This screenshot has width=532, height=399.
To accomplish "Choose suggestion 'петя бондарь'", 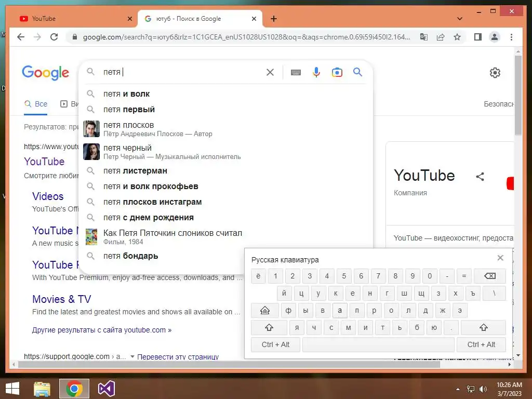I will coord(162,256).
